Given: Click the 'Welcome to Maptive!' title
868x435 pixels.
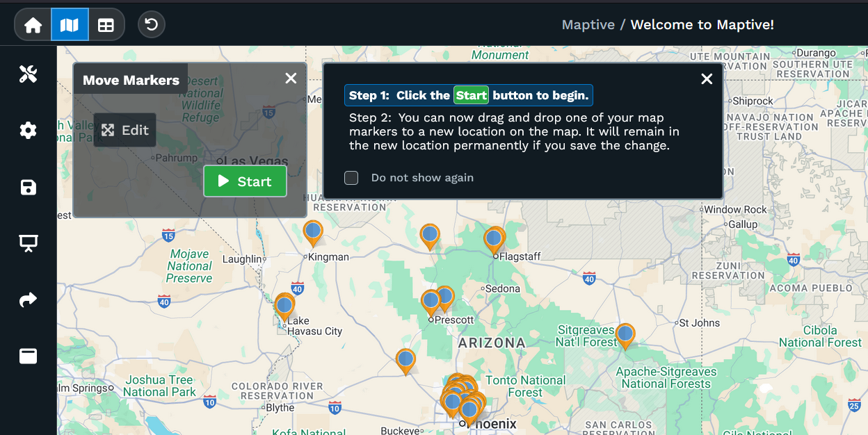Looking at the screenshot, I should pyautogui.click(x=702, y=25).
